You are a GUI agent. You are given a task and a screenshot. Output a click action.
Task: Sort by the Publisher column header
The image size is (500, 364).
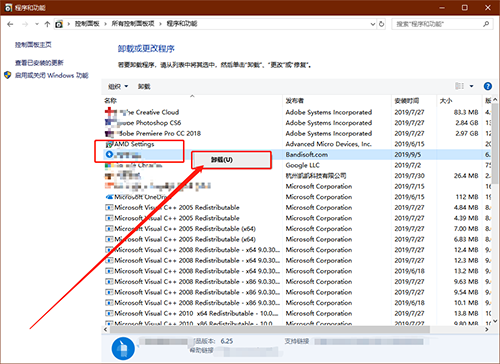click(x=337, y=100)
